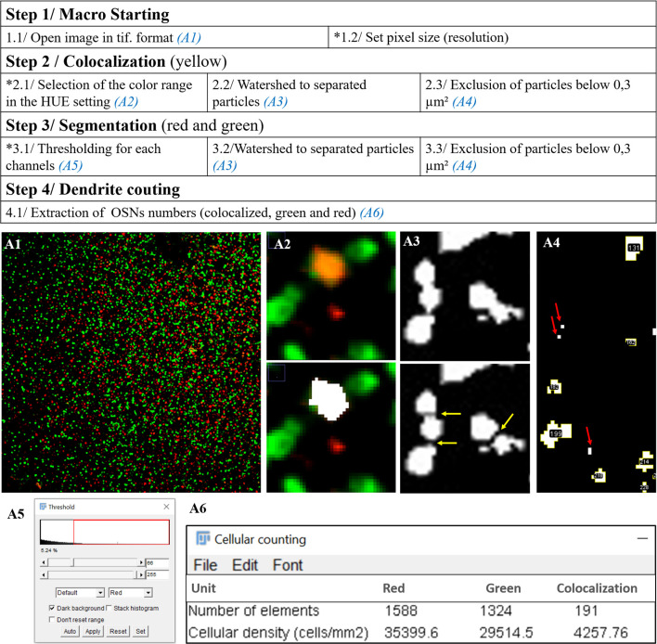Click left arrow of the upper threshold scrollbar
The height and width of the screenshot is (644, 657).
click(43, 562)
